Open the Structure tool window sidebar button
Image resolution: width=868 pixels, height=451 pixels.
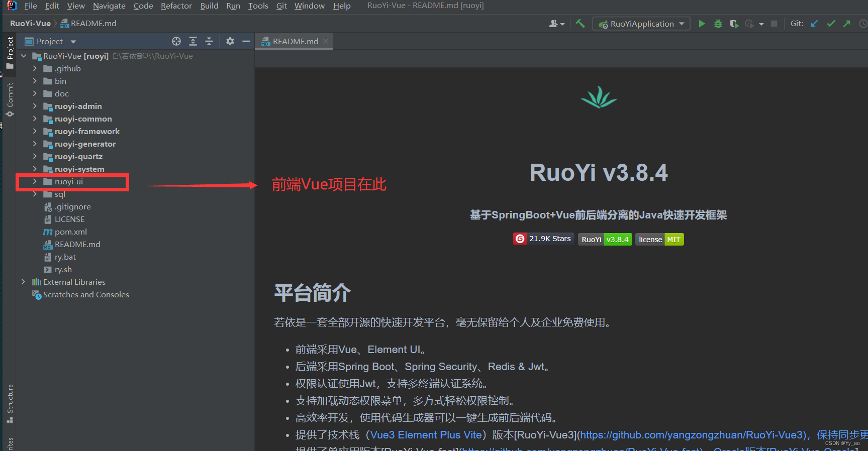click(10, 404)
